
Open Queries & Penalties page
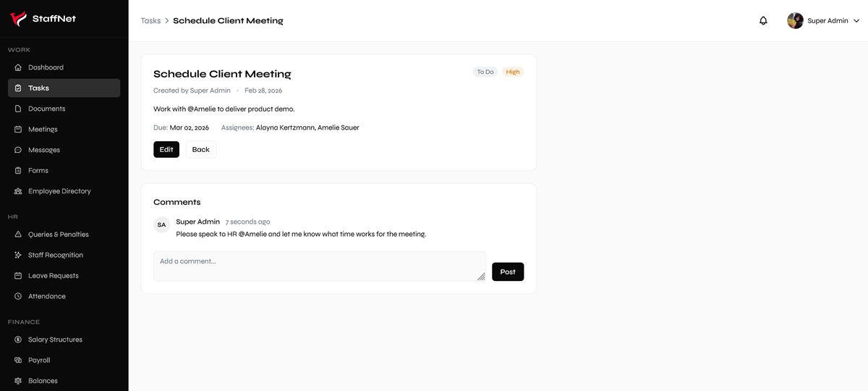pyautogui.click(x=64, y=235)
